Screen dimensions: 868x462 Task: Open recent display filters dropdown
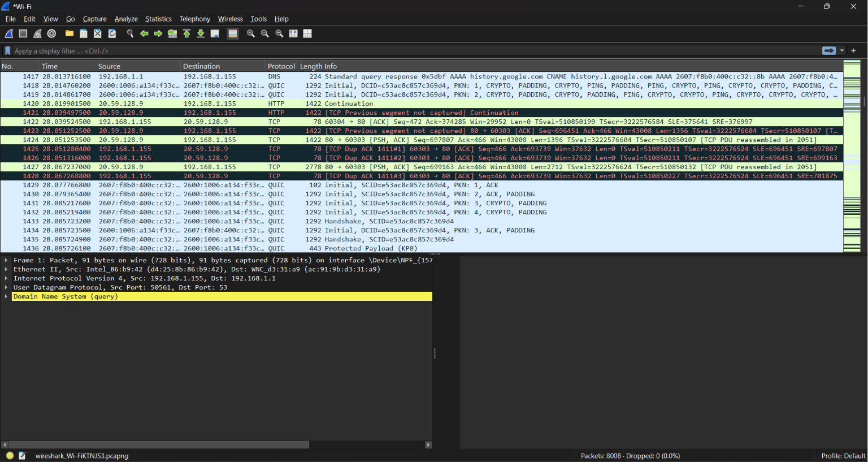(842, 51)
